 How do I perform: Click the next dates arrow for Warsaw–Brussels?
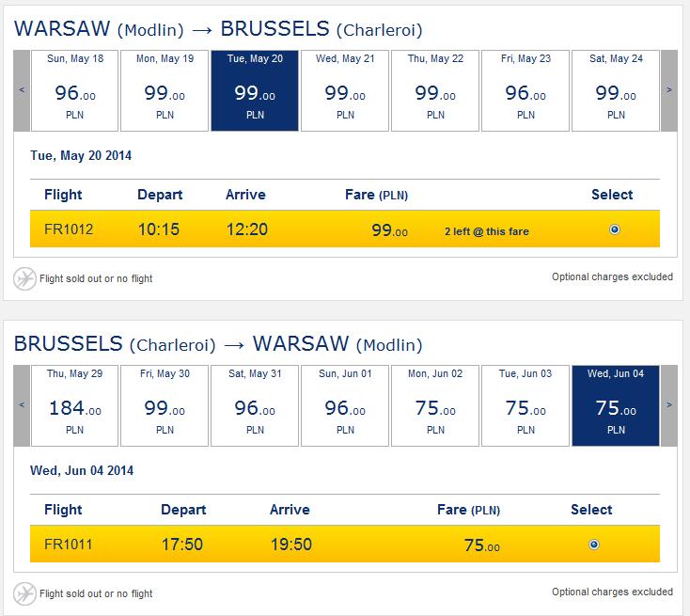coord(669,90)
